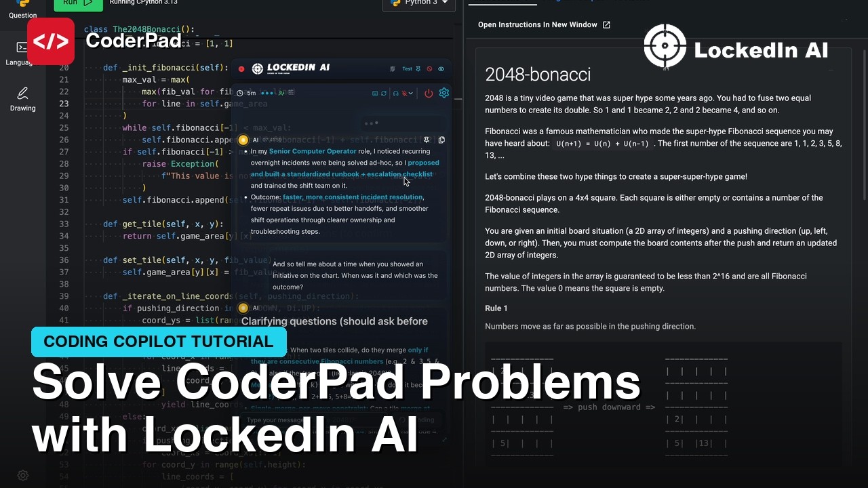Open CoderPad settings gear at sidebar bottom
Viewport: 868px width, 488px height.
(x=22, y=475)
